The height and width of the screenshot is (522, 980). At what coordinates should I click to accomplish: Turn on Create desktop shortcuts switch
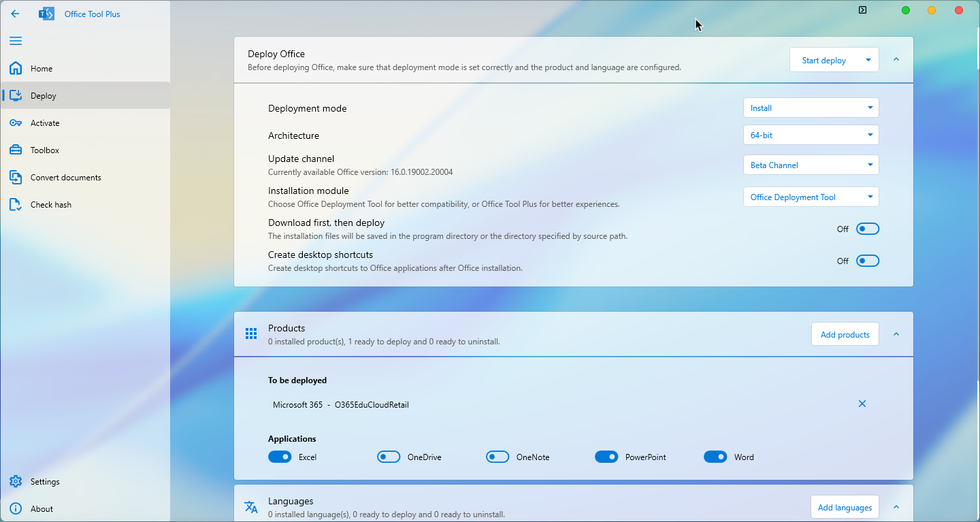[x=868, y=261]
